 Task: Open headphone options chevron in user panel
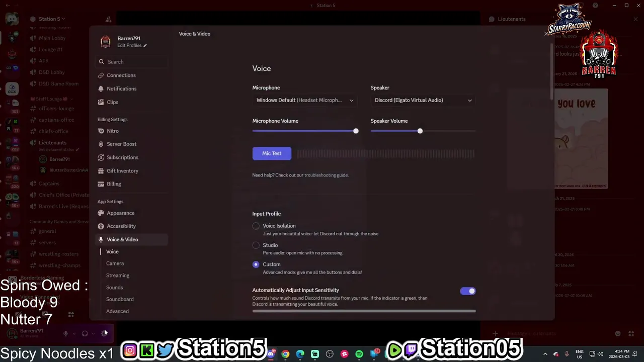[x=93, y=333]
